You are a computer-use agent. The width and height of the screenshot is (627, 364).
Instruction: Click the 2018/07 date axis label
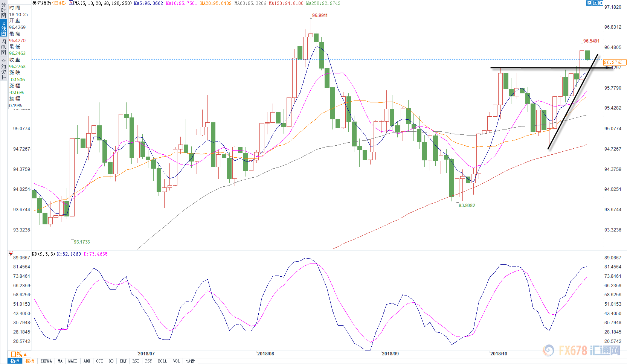tap(146, 354)
